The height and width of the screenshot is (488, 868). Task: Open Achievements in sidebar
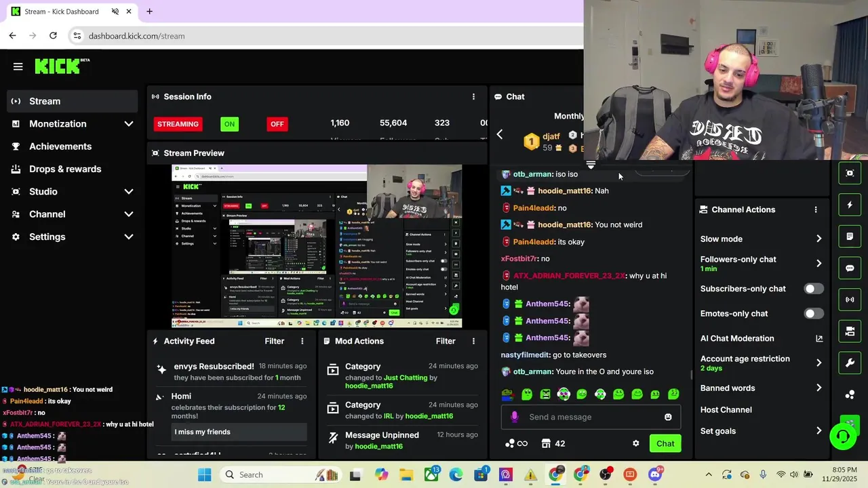click(72, 146)
